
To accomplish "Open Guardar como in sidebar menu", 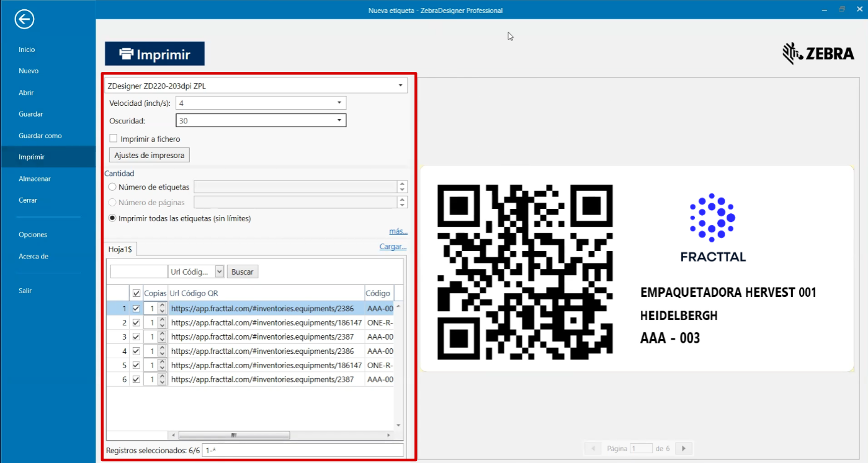I will [40, 136].
